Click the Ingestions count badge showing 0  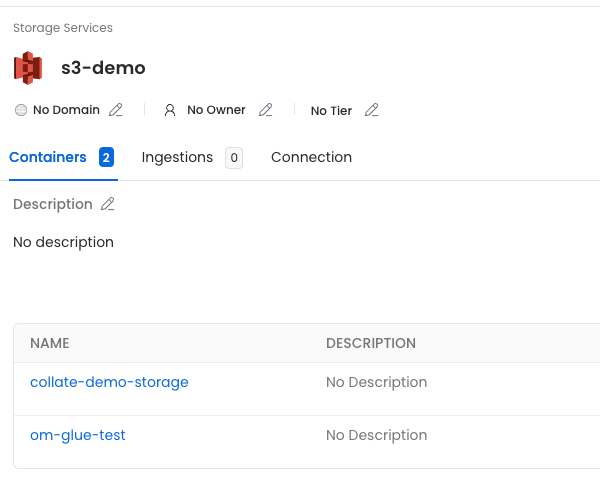(233, 157)
